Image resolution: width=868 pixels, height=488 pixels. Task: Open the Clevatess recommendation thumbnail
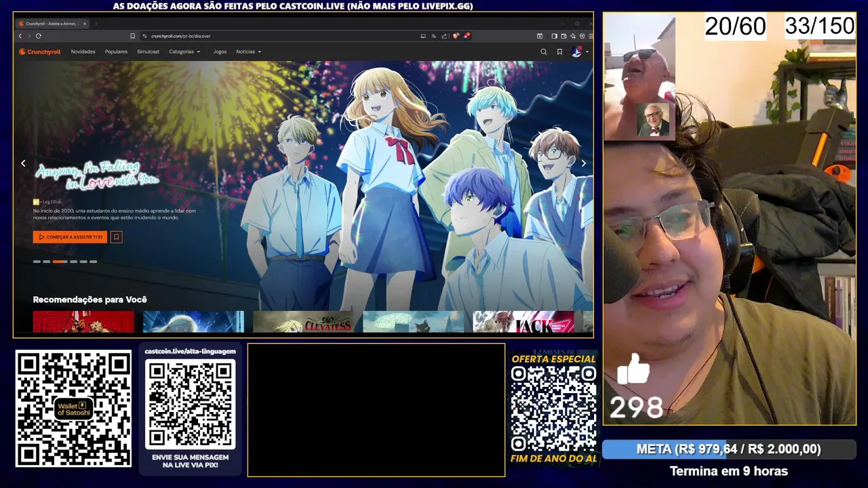303,322
